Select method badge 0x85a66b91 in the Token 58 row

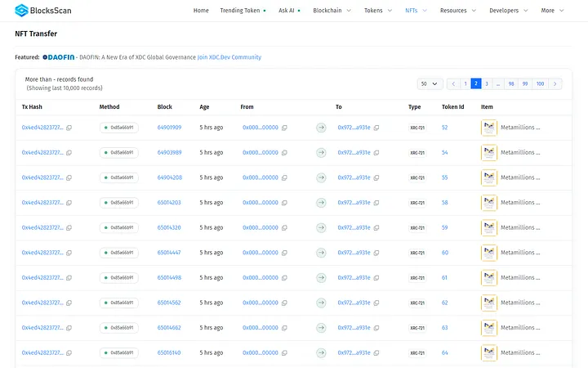pos(119,203)
